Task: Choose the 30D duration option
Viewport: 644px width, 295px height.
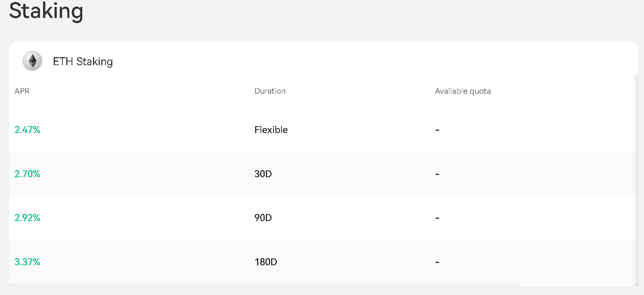Action: click(263, 174)
